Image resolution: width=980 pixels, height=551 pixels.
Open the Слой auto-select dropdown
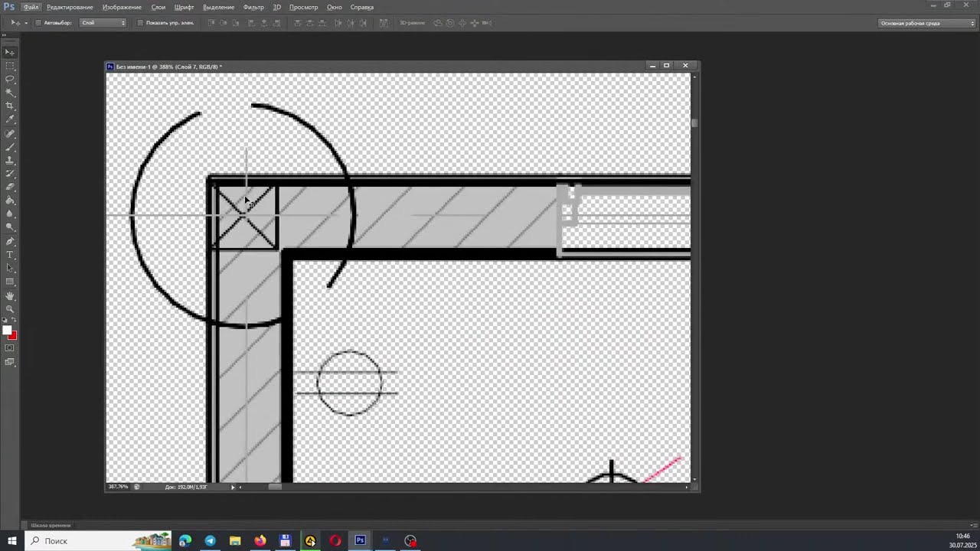[103, 23]
